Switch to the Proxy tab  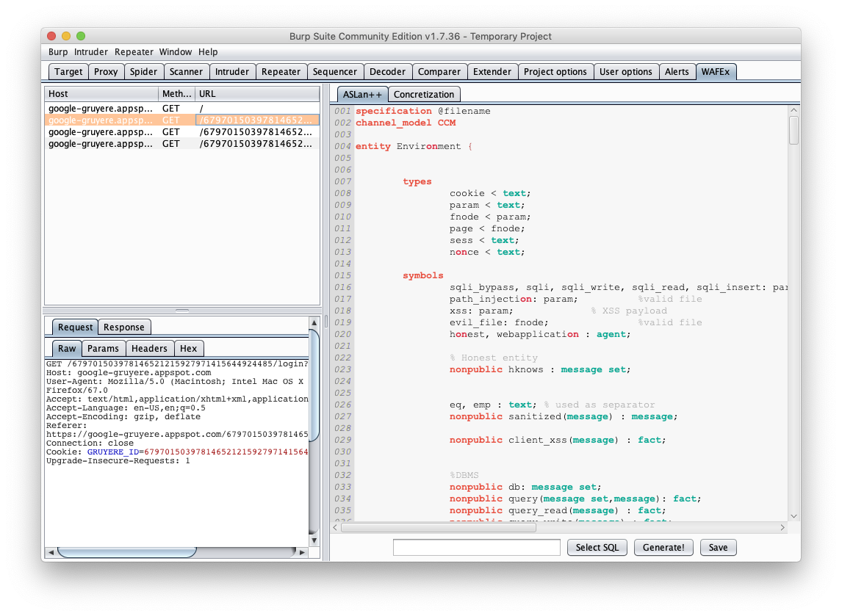106,72
